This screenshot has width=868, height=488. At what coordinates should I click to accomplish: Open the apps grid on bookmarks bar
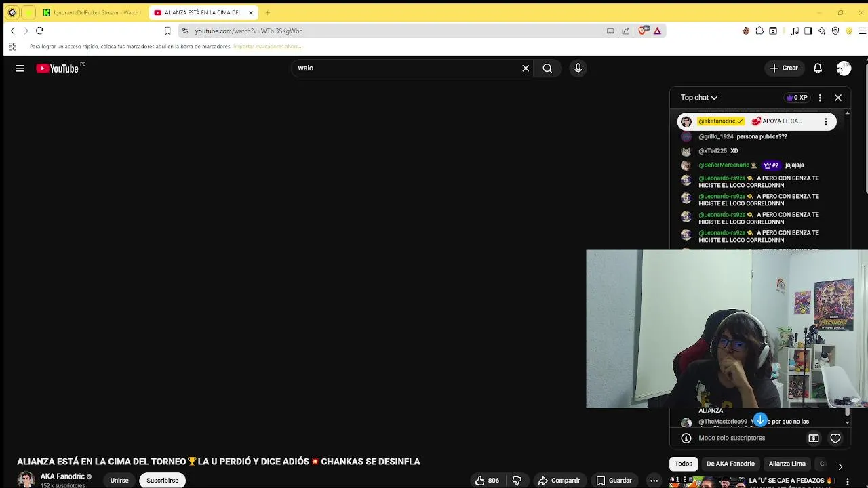12,47
